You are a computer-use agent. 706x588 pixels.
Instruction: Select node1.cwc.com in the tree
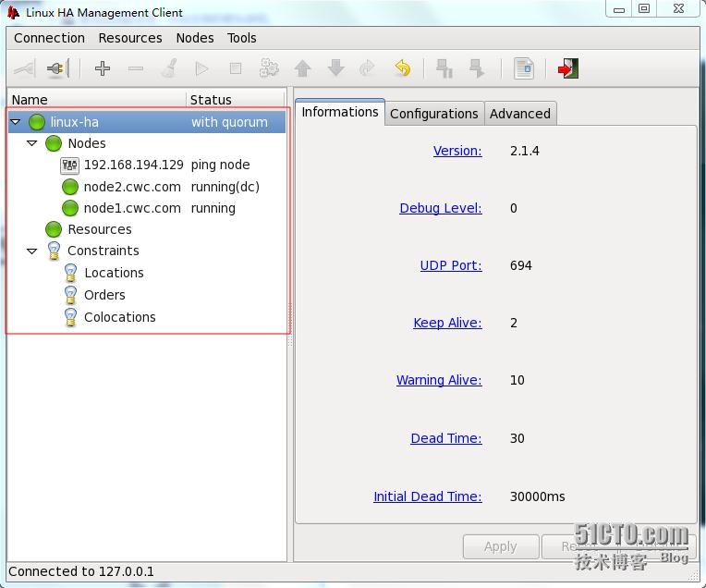pos(132,208)
